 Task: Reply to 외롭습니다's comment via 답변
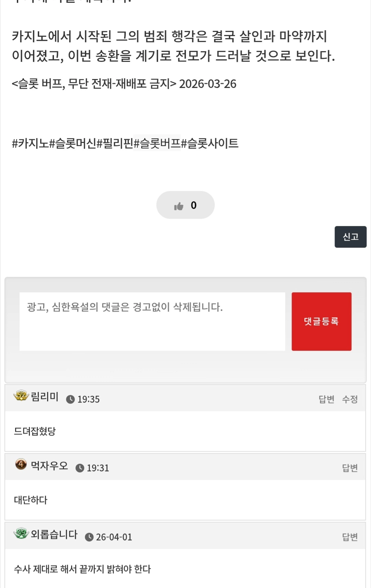[350, 537]
